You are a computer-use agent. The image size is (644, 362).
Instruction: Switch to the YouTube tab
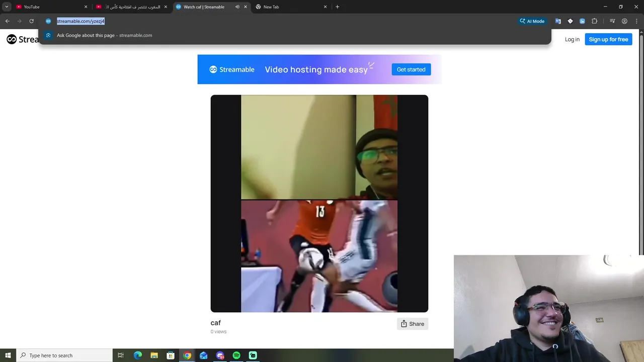click(50, 7)
